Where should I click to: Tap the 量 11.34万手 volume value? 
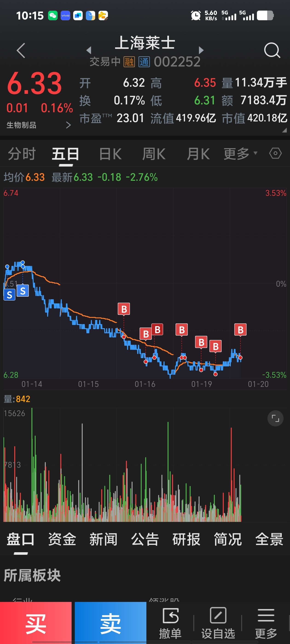[255, 83]
